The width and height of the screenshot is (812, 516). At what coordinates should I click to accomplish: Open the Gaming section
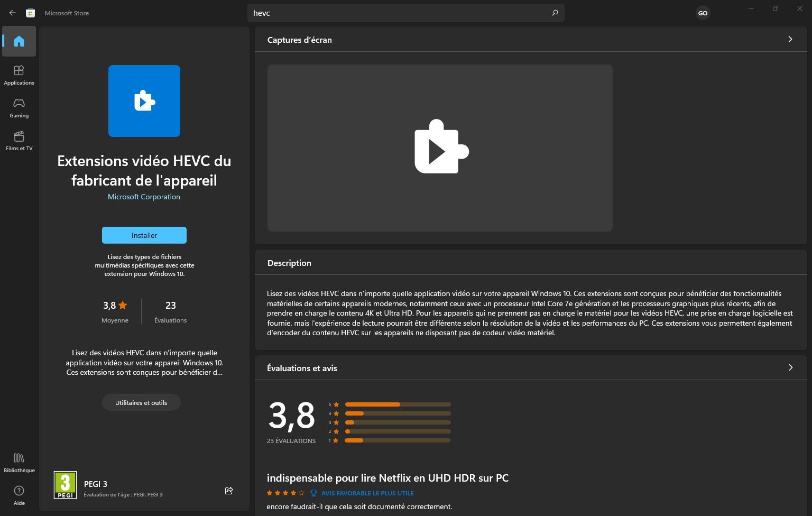(19, 108)
